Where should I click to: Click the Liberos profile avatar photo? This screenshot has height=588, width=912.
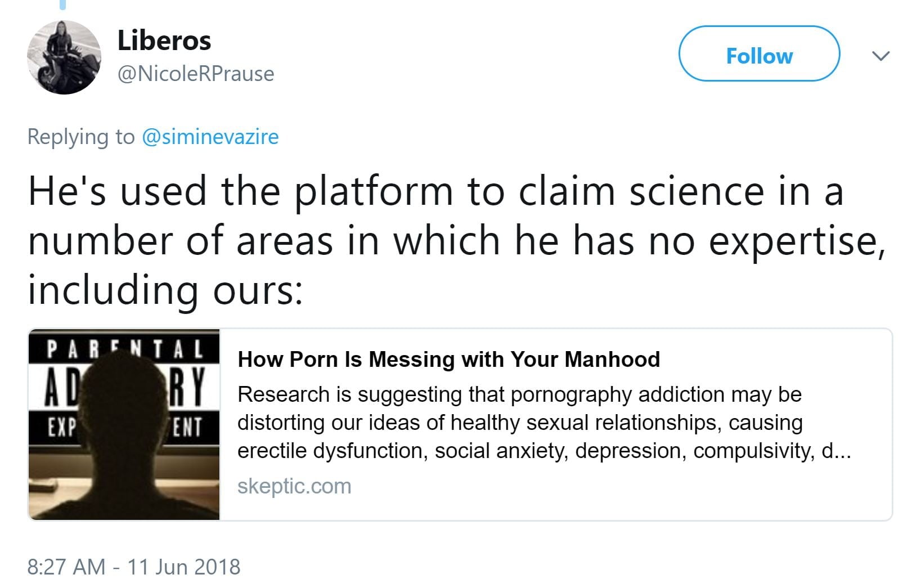coord(64,57)
